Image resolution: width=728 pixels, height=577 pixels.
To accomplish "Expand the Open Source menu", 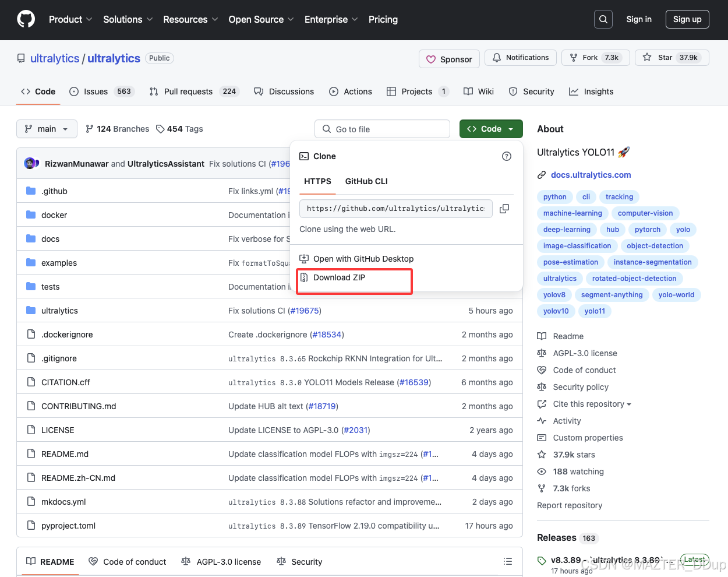I will [261, 19].
